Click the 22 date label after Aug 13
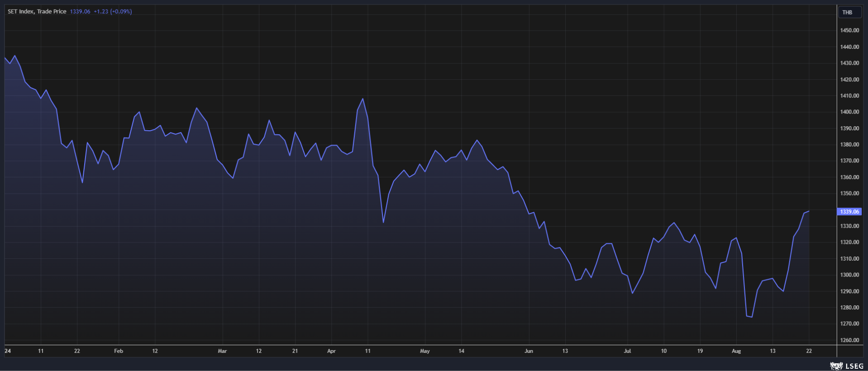Viewport: 868px width, 371px height. pos(809,351)
